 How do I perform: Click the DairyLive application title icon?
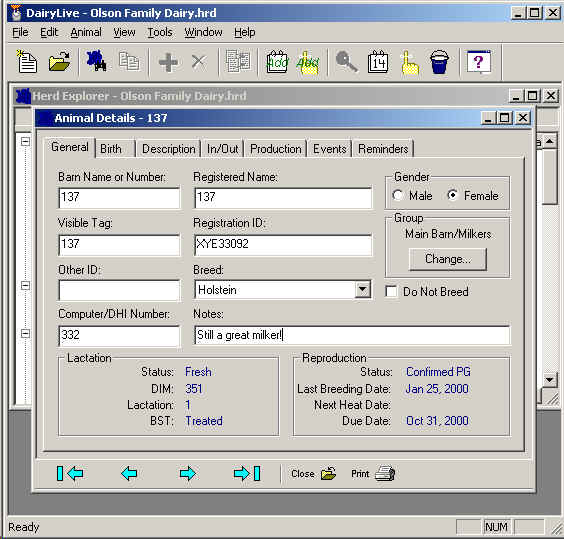point(16,13)
